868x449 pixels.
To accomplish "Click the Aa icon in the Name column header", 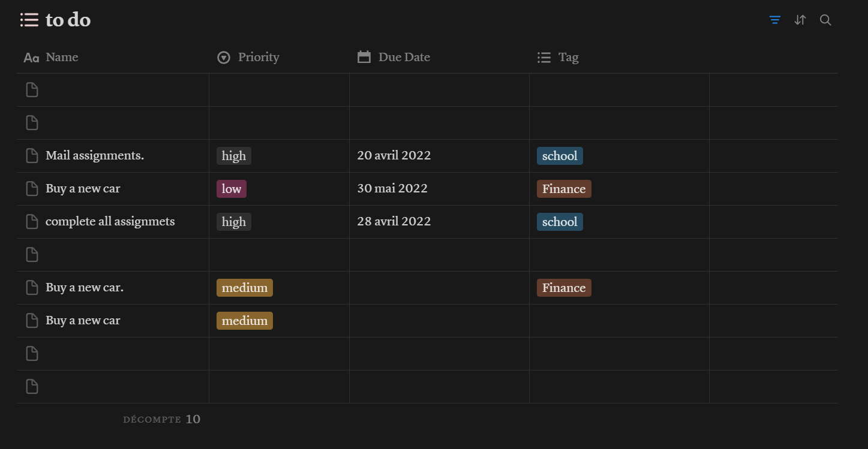I will point(31,57).
